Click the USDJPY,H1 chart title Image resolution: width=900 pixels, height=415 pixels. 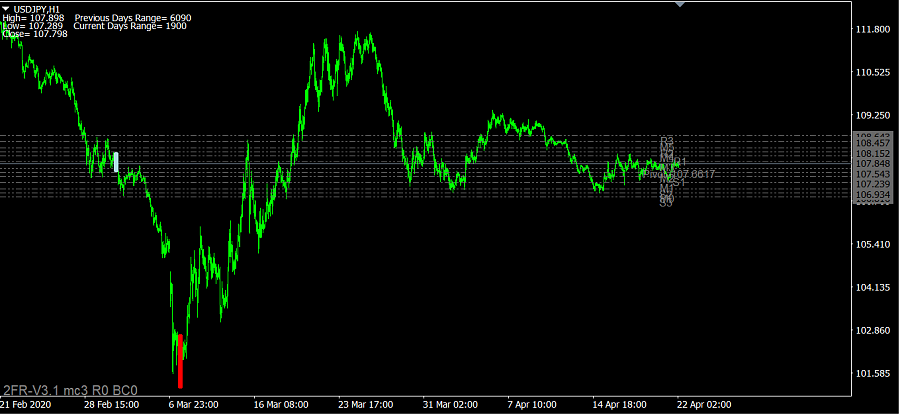[37, 8]
